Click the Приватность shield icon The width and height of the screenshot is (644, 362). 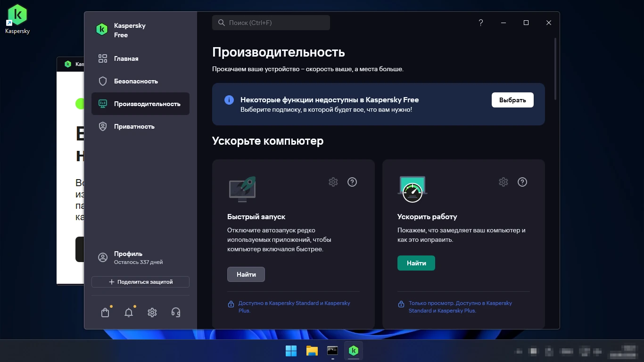click(103, 126)
